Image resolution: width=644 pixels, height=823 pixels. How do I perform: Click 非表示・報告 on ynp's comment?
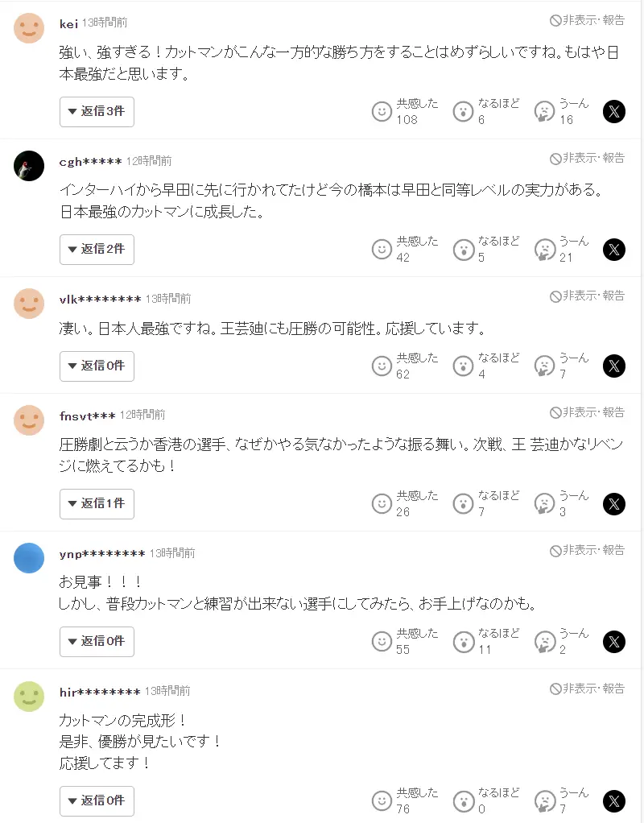pos(587,551)
